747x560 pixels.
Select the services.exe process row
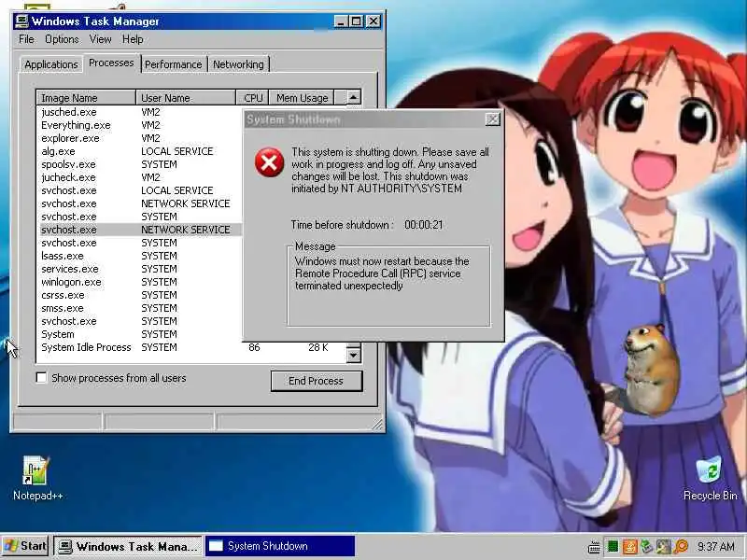(x=141, y=269)
